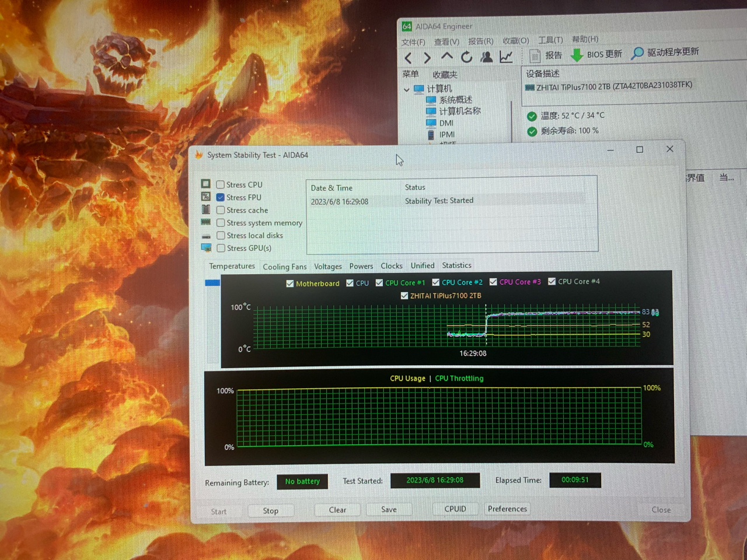
Task: Click the blue graph slider indicator
Action: [212, 283]
